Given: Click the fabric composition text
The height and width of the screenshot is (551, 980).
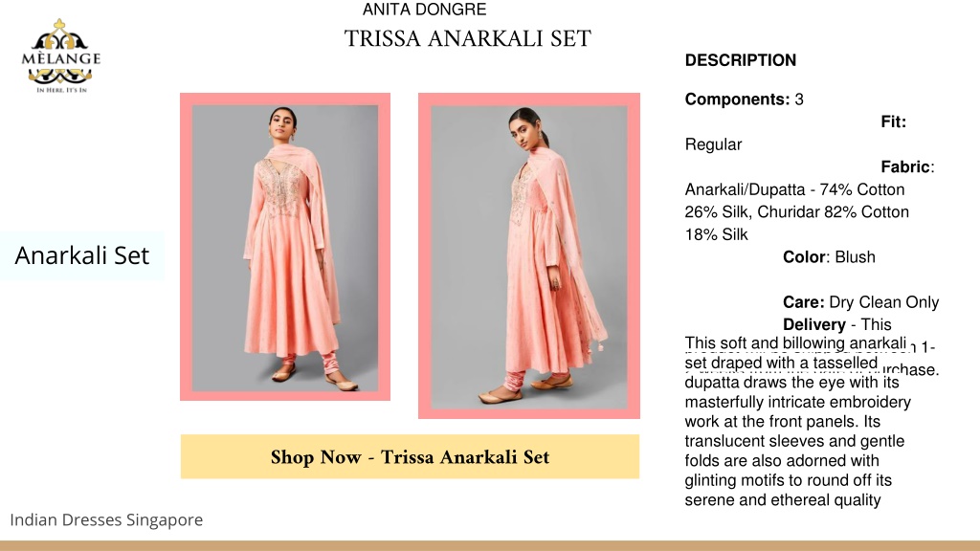Looking at the screenshot, I should 797,211.
